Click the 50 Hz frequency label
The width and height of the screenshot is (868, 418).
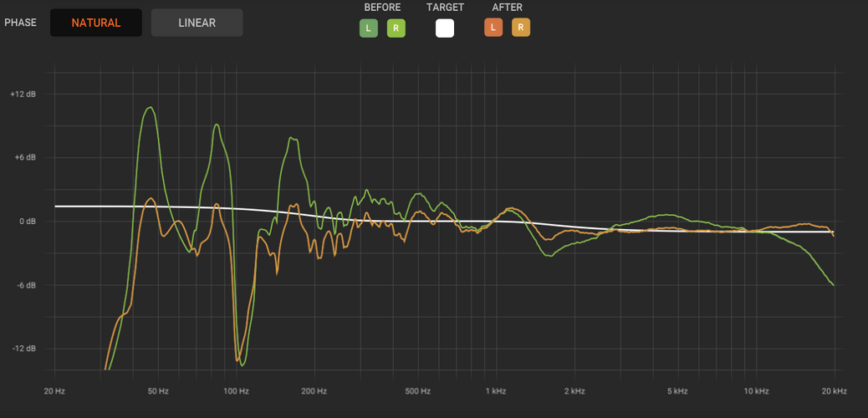[158, 391]
